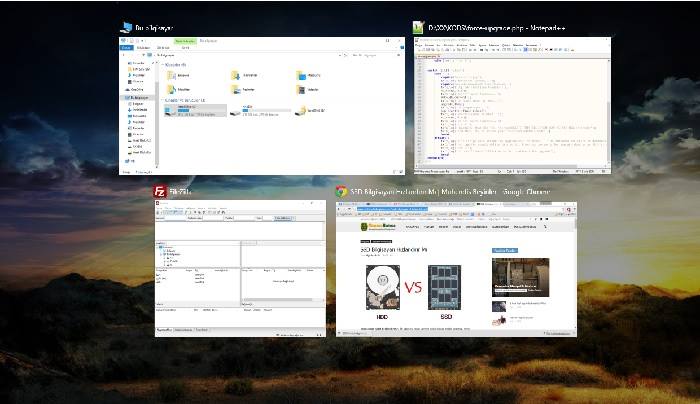Click the Notepad++ icon beside the file path title
This screenshot has height=404, width=700.
(420, 27)
